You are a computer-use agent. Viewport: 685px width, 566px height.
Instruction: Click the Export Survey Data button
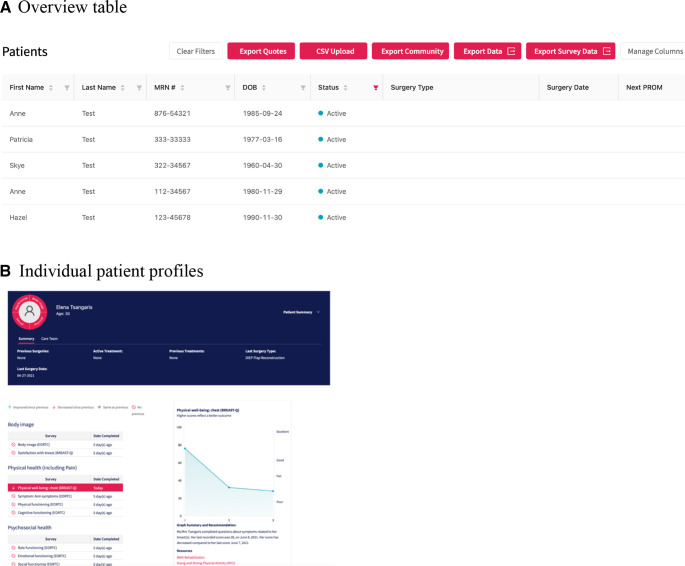(570, 51)
